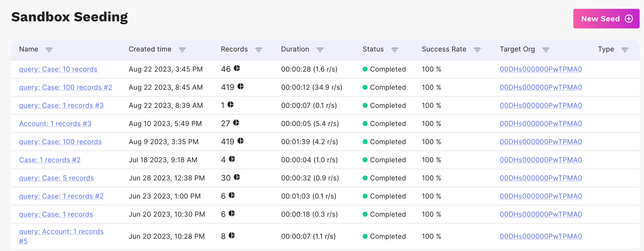The height and width of the screenshot is (251, 644).
Task: Click pie icon in Jun 20 10:30 PM row
Action: [x=232, y=213]
